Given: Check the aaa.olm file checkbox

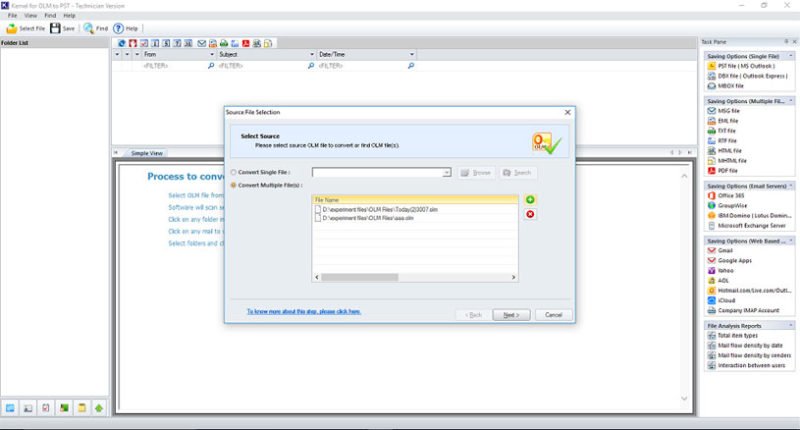Looking at the screenshot, I should [x=318, y=218].
